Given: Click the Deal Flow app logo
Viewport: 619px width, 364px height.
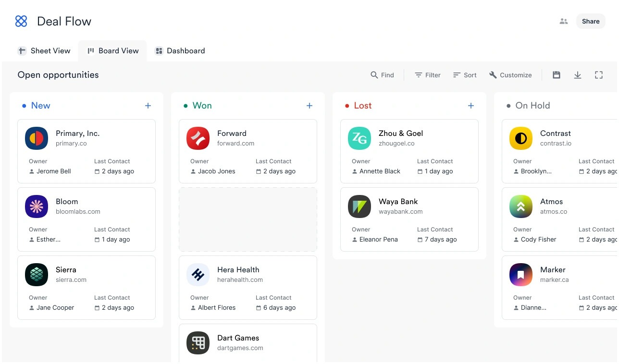Looking at the screenshot, I should [21, 21].
